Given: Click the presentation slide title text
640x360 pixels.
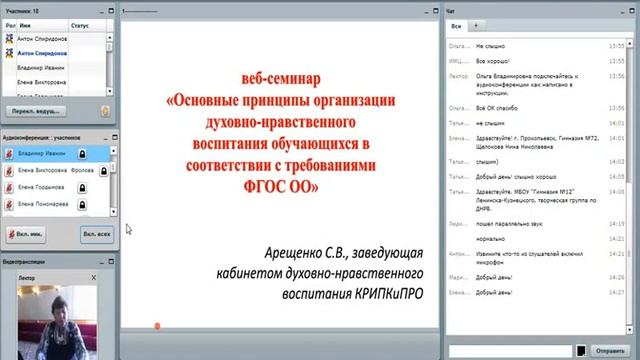Looking at the screenshot, I should (281, 133).
